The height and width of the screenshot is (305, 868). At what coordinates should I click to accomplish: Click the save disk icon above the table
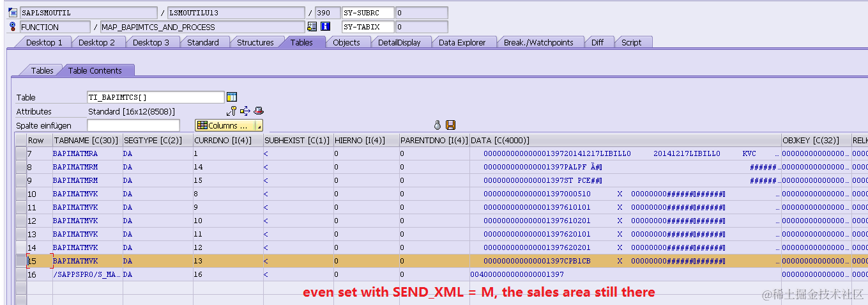click(x=450, y=125)
